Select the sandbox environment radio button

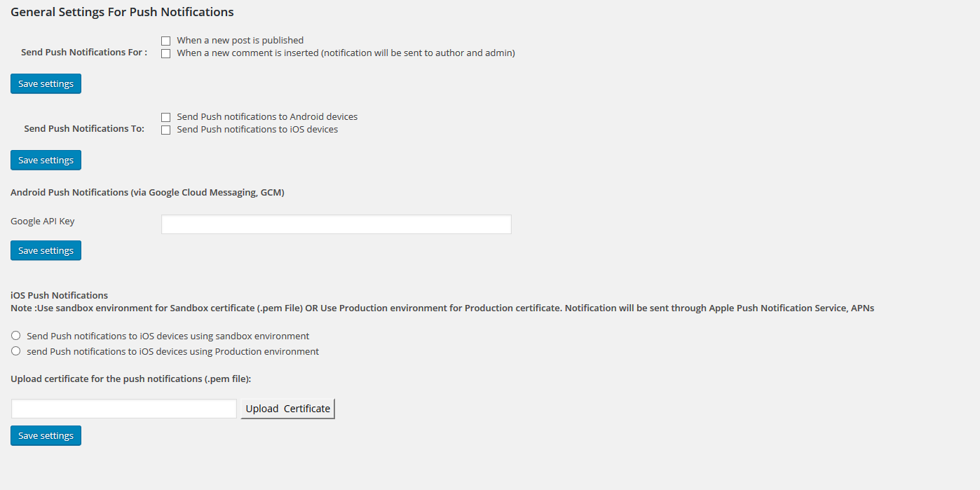click(15, 336)
